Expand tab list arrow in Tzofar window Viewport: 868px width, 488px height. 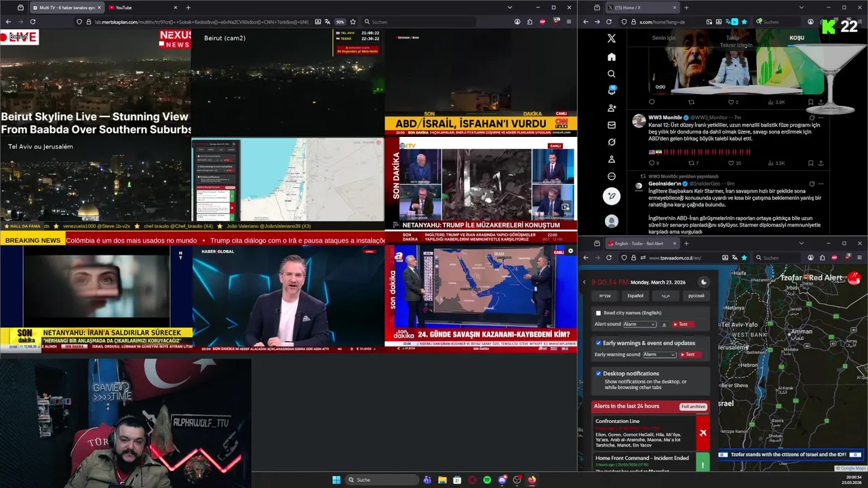(801, 243)
